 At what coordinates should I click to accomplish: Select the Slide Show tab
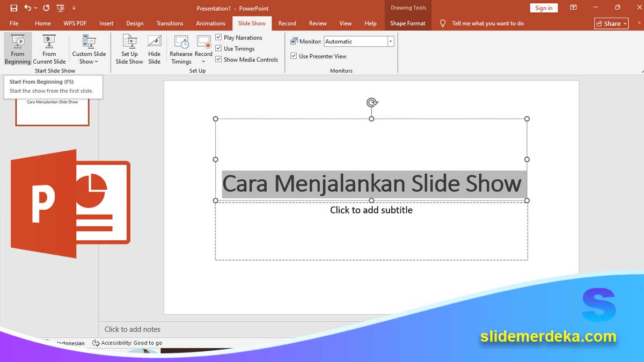click(x=252, y=23)
